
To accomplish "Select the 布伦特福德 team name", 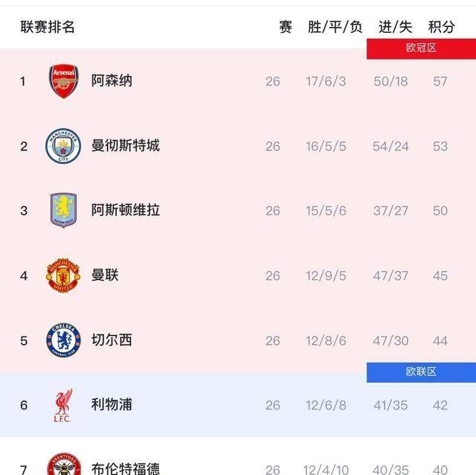I will pos(125,468).
